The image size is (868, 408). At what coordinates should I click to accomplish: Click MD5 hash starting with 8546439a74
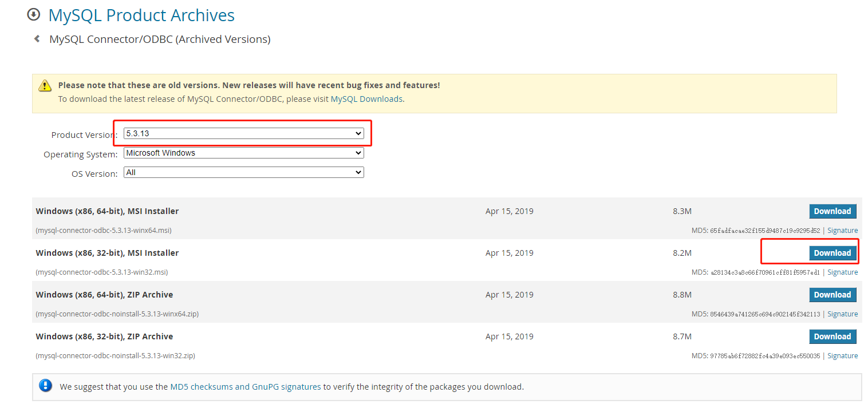[765, 314]
